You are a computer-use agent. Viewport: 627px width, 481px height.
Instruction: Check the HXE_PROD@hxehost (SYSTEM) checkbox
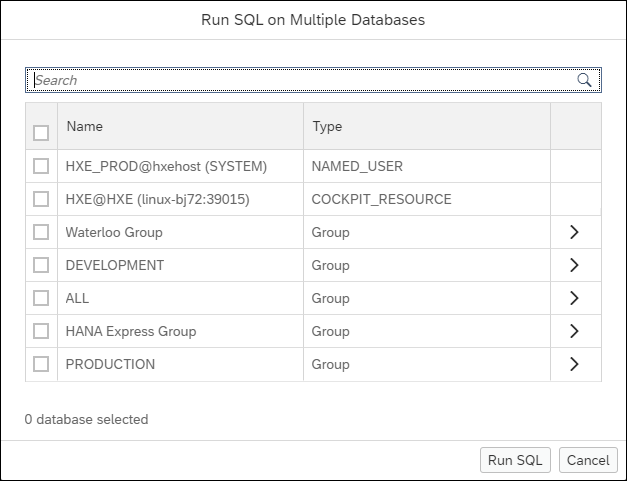41,166
